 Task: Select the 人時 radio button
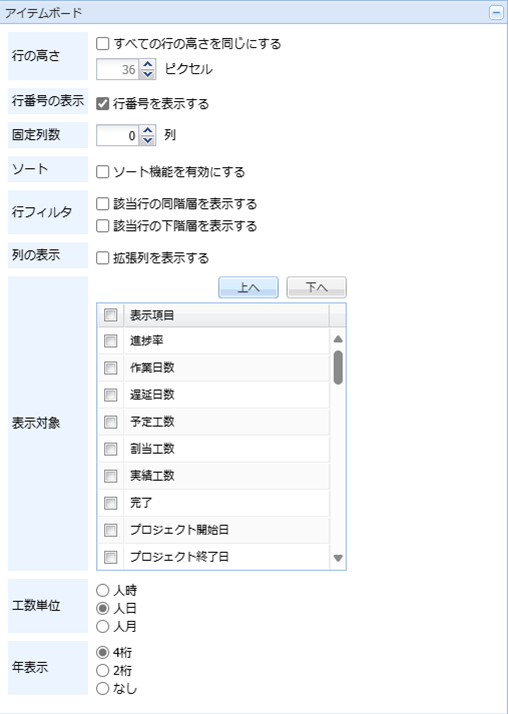point(103,591)
